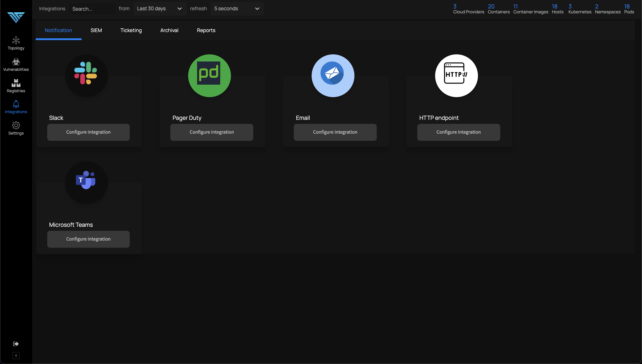
Task: Click the Email envelope icon
Action: pyautogui.click(x=332, y=73)
